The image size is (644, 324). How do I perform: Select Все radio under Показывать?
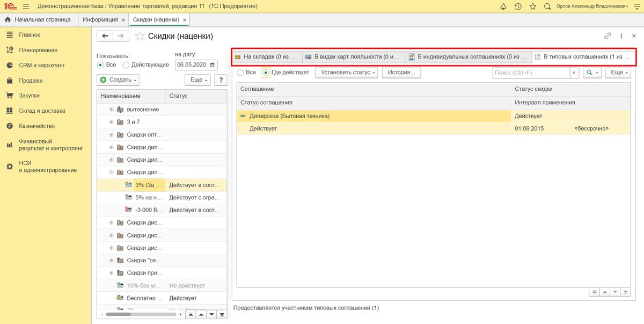tap(106, 64)
